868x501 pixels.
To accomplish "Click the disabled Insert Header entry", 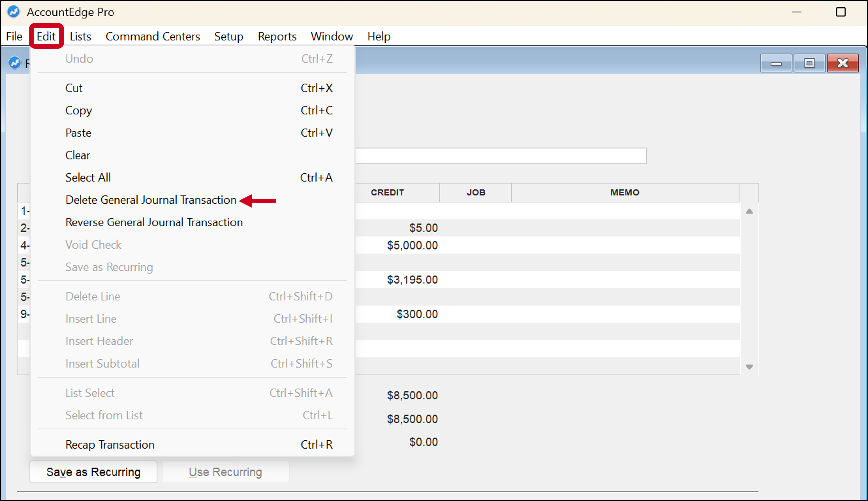I will (x=192, y=341).
